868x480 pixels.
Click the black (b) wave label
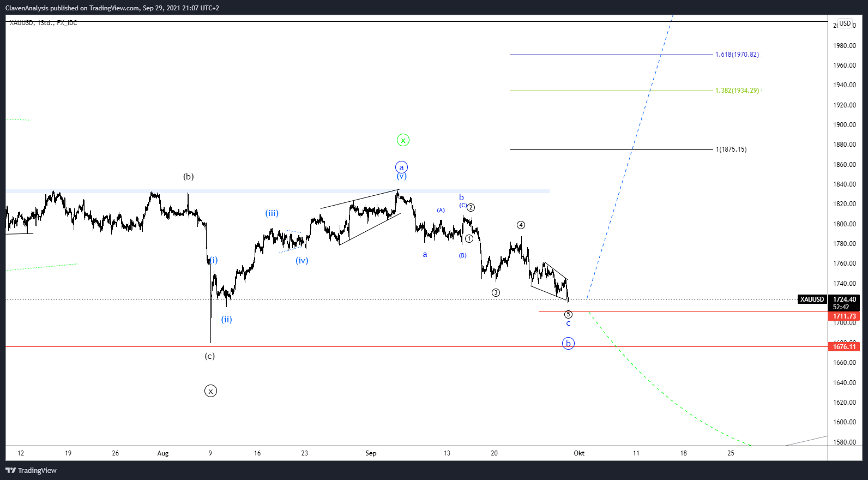(x=189, y=177)
